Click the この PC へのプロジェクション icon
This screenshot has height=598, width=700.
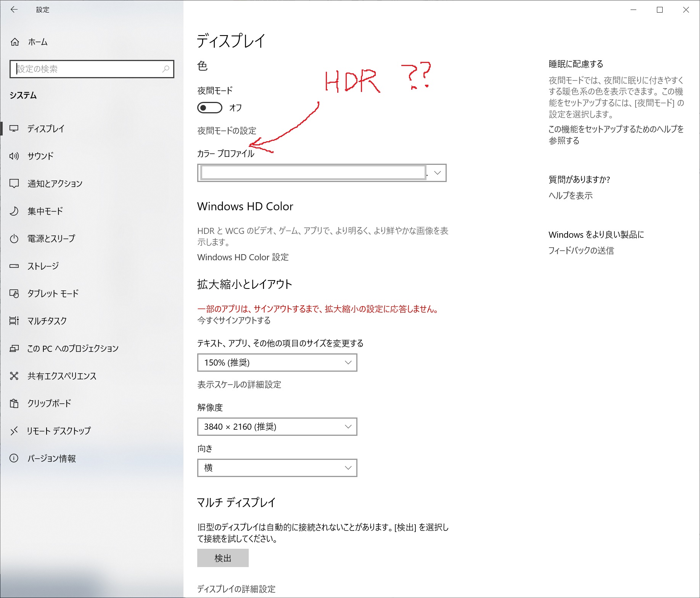14,348
